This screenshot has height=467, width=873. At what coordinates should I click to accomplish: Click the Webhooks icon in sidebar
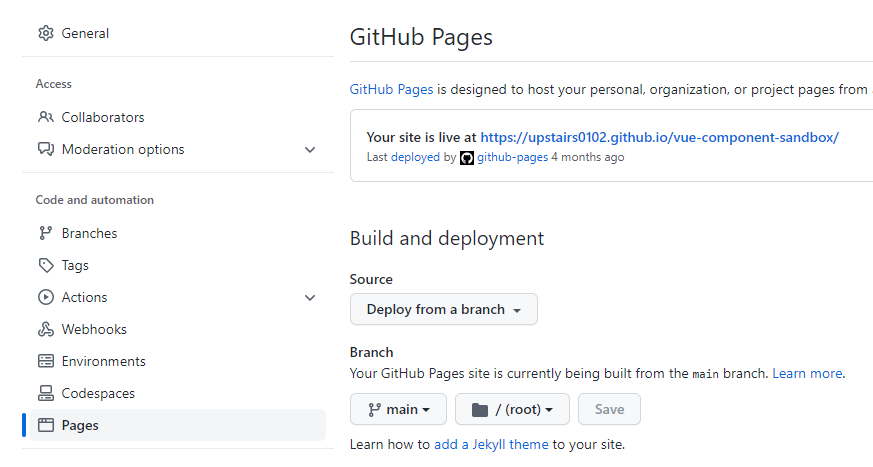click(45, 329)
